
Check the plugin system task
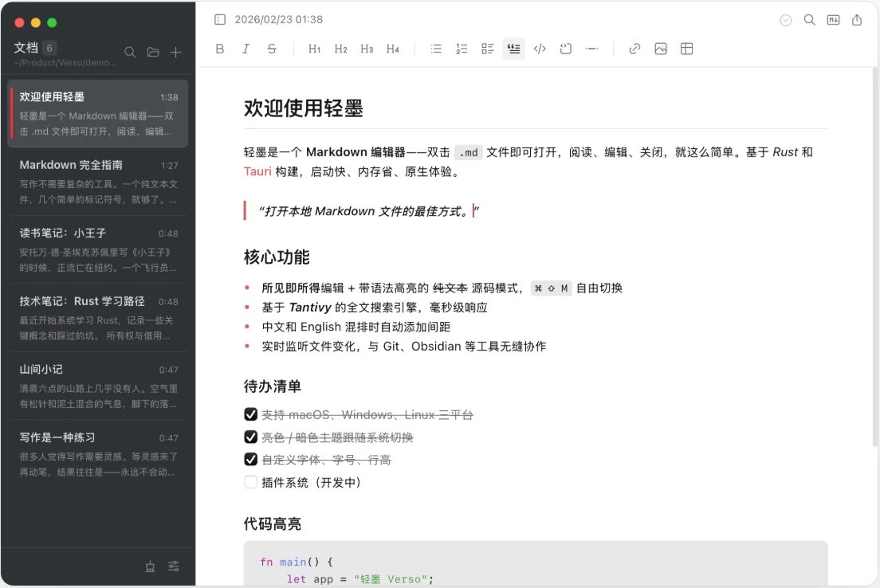[x=251, y=482]
